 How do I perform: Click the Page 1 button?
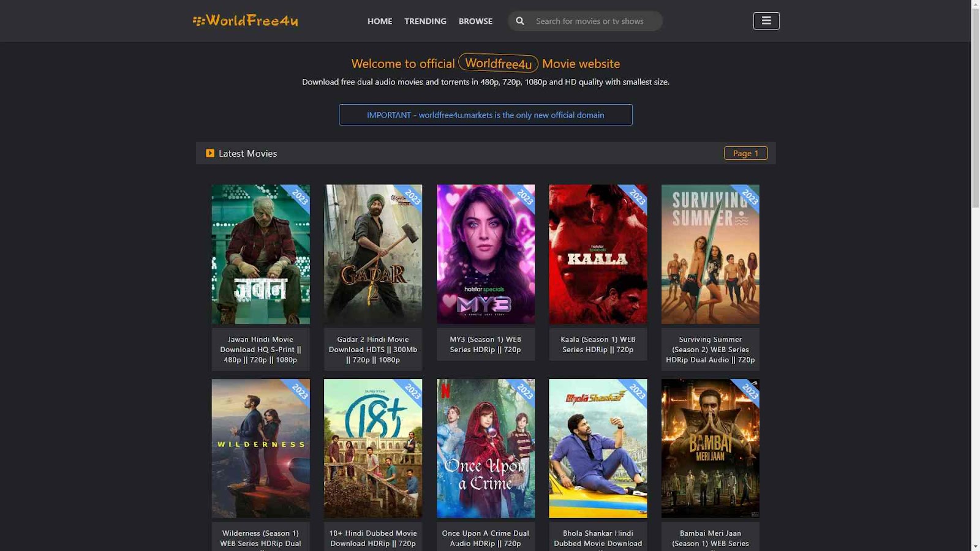click(x=745, y=153)
